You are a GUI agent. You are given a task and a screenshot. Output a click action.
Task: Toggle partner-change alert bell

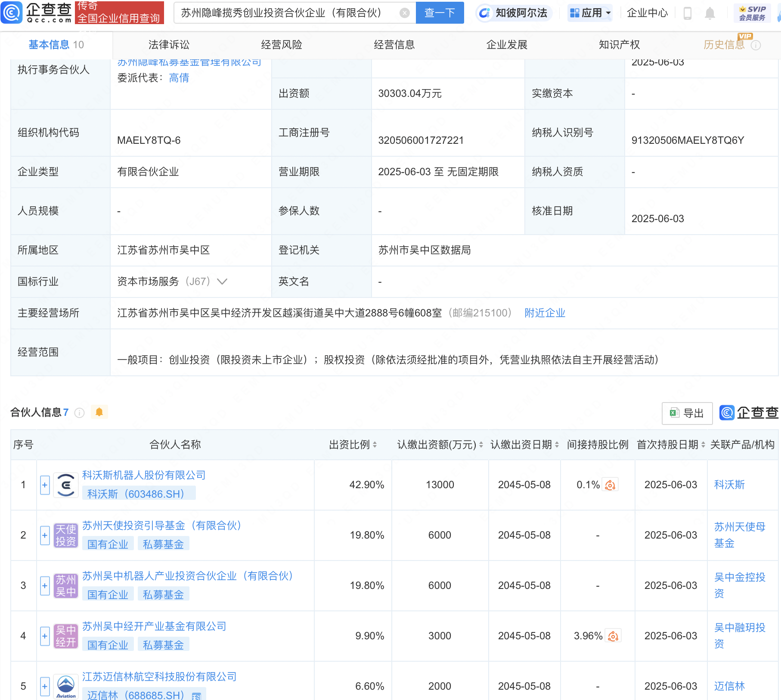tap(99, 412)
